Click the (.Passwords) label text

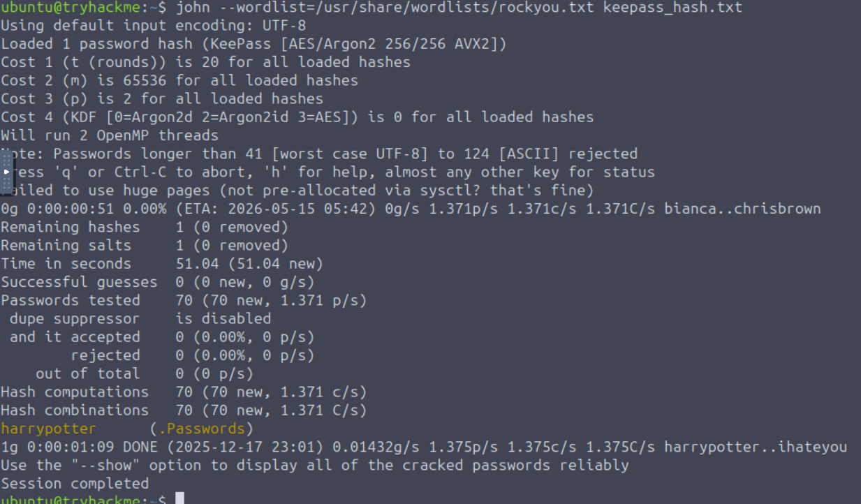201,429
